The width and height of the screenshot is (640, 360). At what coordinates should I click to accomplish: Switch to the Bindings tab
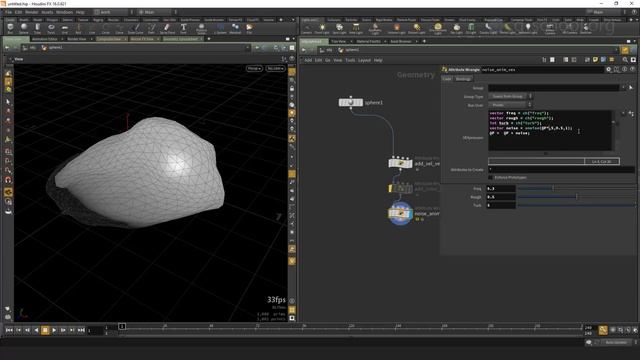tap(463, 79)
